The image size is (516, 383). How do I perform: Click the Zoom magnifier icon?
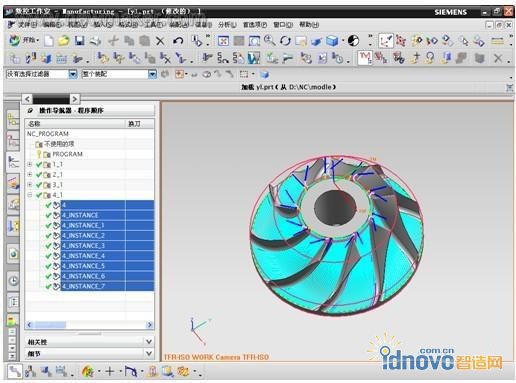tap(270, 41)
